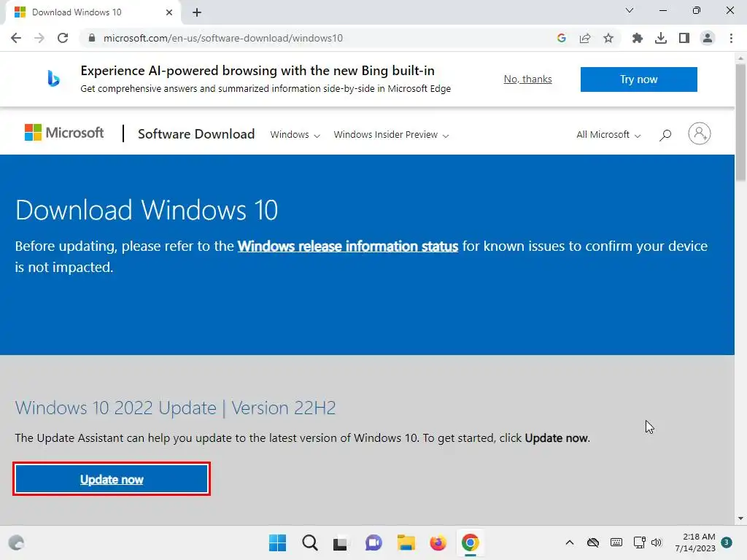The image size is (747, 560).
Task: Toggle the Chrome side panel
Action: point(684,38)
